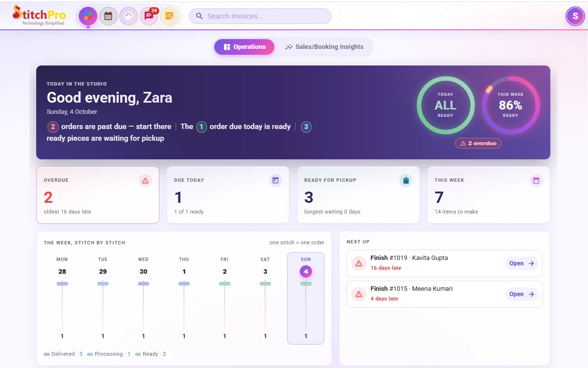Image resolution: width=588 pixels, height=368 pixels.
Task: Open the Overdue summary card
Action: (x=98, y=195)
